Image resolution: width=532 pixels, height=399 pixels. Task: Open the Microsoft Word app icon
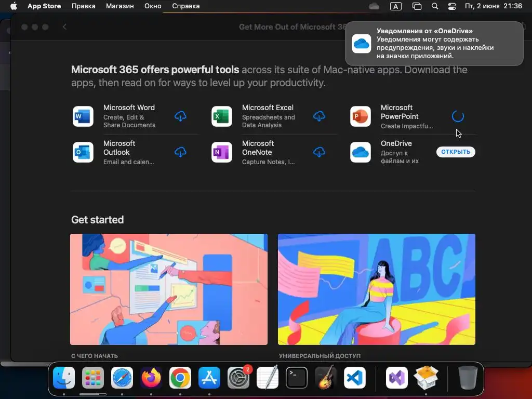(x=83, y=116)
